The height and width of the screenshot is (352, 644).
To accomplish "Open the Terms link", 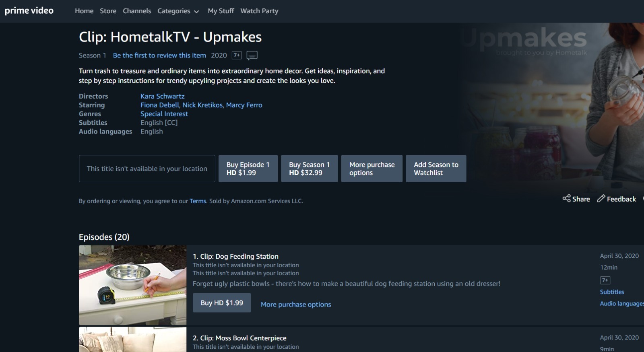I will 198,201.
